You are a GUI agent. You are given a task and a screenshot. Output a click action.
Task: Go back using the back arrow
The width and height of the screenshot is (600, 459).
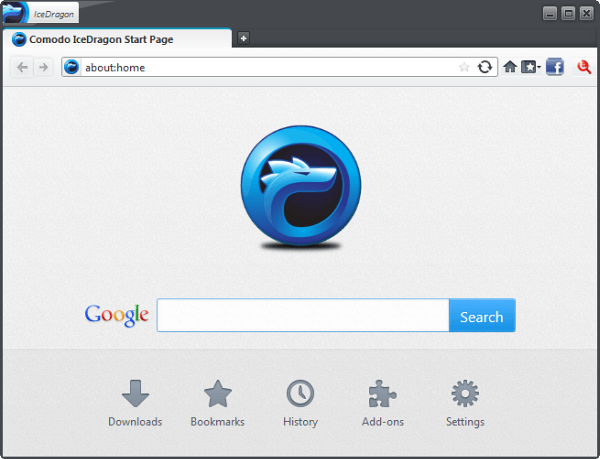click(x=22, y=67)
